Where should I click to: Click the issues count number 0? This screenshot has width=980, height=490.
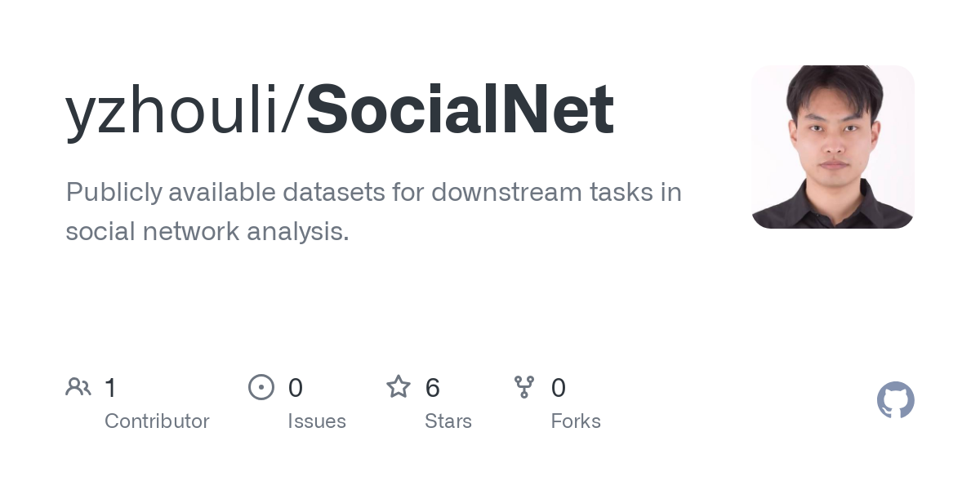296,388
